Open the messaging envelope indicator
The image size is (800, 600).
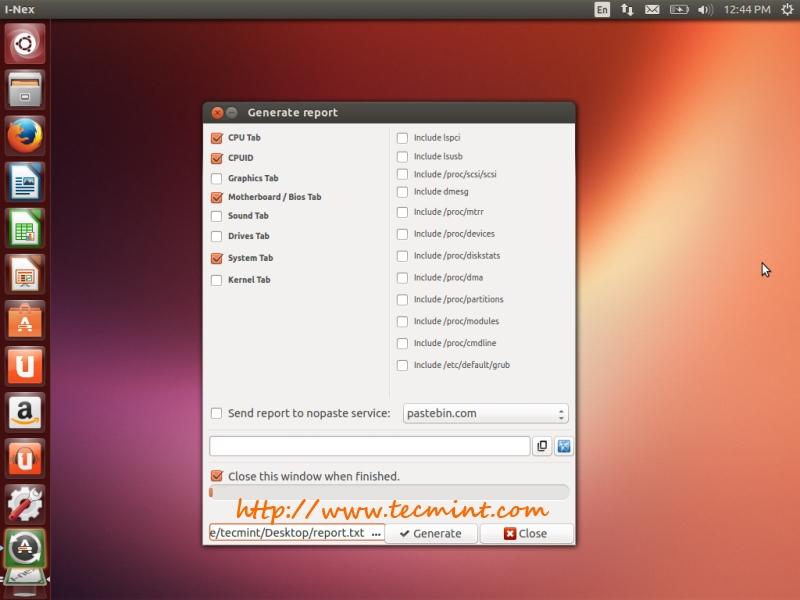(x=652, y=10)
